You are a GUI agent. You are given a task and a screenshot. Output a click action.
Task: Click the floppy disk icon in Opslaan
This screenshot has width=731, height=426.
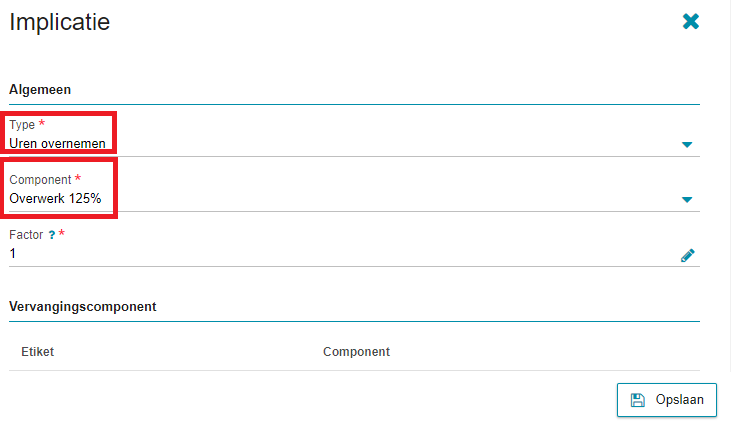[x=637, y=400]
